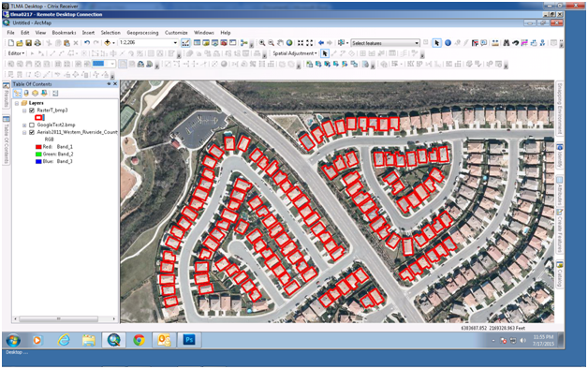
Task: Open Internet Explorer from taskbar
Action: (x=64, y=340)
